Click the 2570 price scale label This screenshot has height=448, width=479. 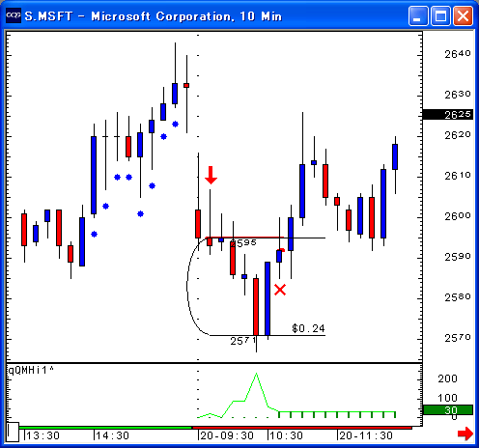click(458, 338)
